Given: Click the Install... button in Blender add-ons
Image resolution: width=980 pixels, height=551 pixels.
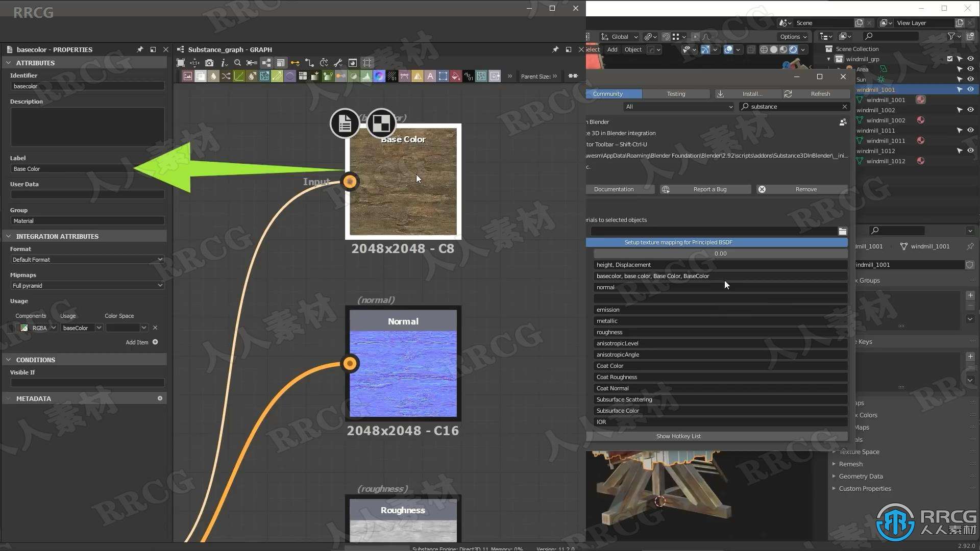Looking at the screenshot, I should click(x=748, y=94).
